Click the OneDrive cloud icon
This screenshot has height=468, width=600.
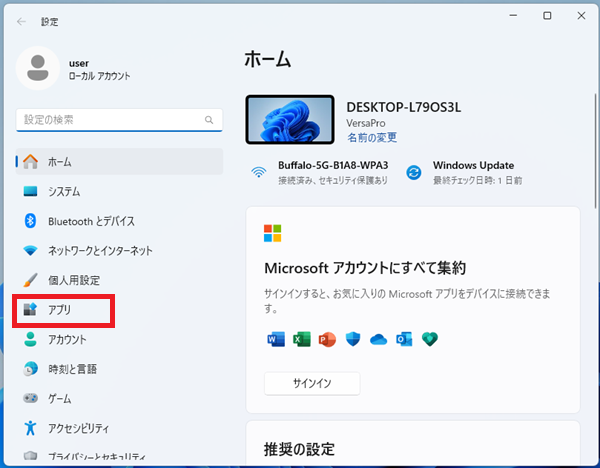click(378, 339)
